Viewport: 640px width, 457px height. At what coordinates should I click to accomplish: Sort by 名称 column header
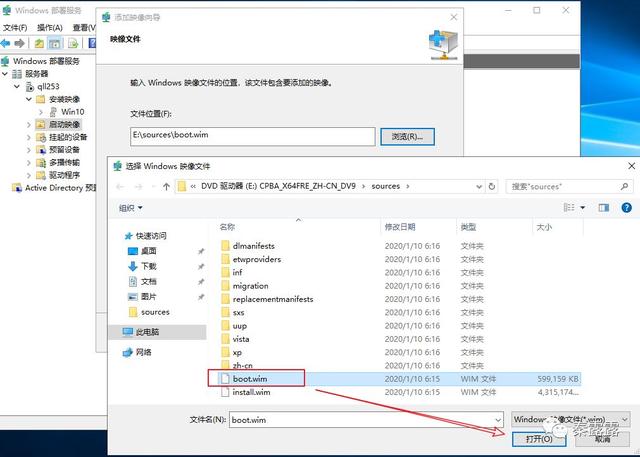point(298,227)
